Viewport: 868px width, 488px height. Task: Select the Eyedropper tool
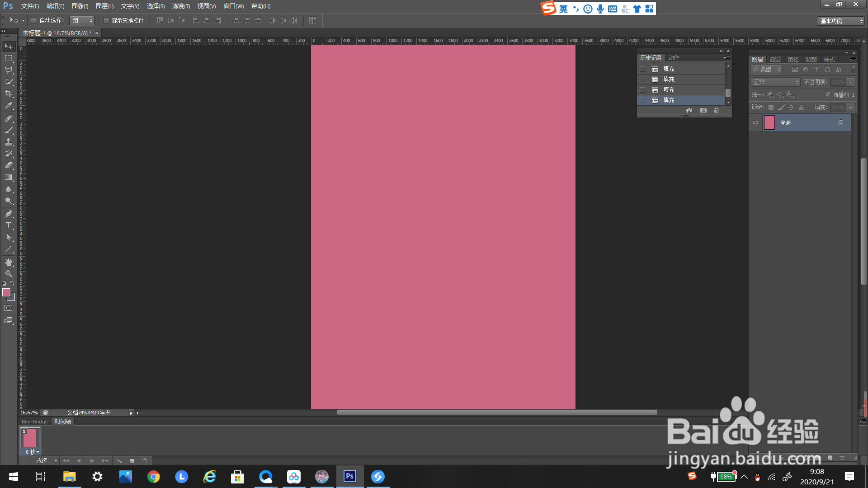pos(9,106)
